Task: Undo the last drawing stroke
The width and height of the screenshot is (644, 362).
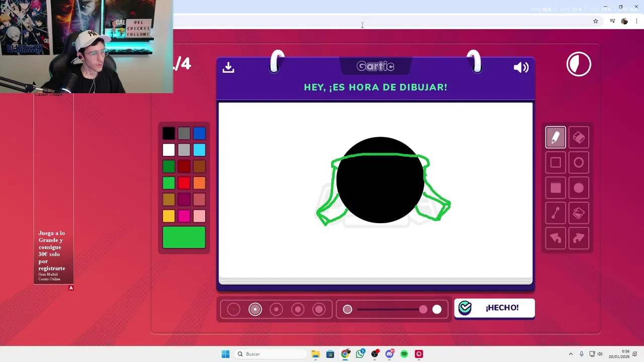Action: pyautogui.click(x=555, y=238)
